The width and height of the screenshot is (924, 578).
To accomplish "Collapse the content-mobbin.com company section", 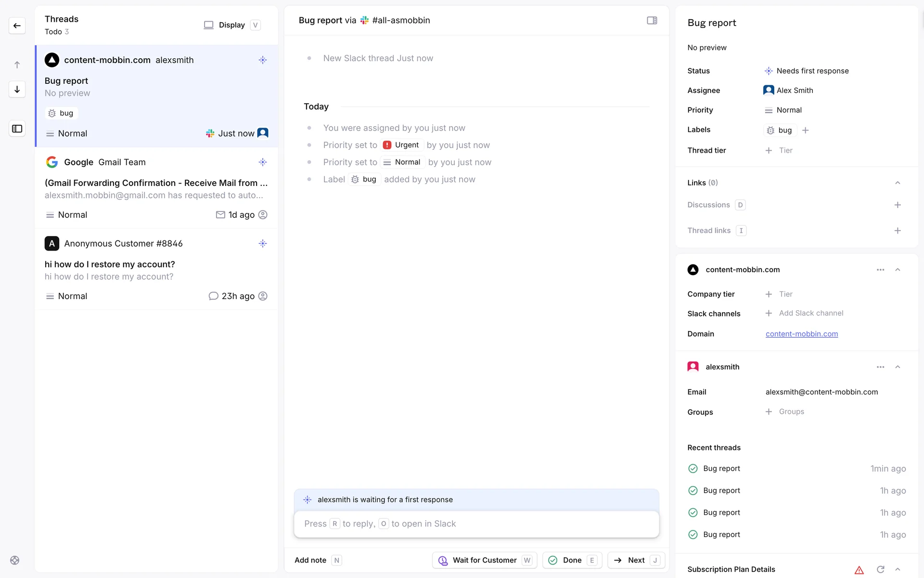I will [898, 270].
